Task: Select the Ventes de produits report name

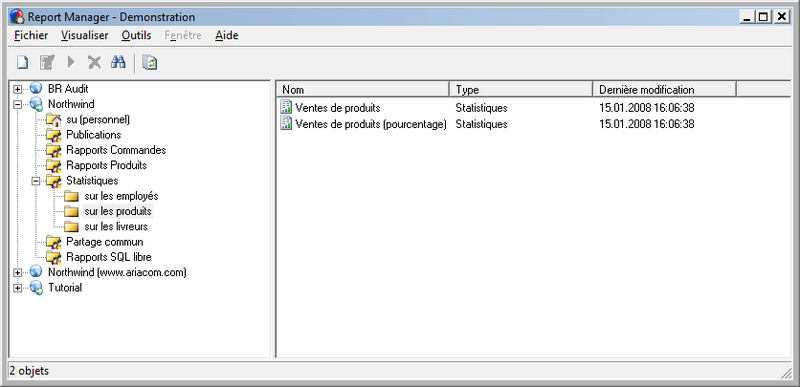Action: pos(338,108)
